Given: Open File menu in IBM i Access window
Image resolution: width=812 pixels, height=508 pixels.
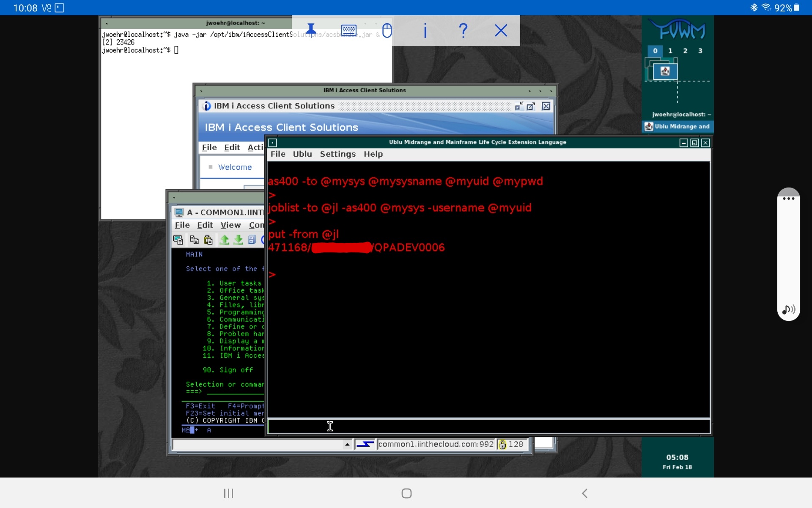Looking at the screenshot, I should click(209, 147).
